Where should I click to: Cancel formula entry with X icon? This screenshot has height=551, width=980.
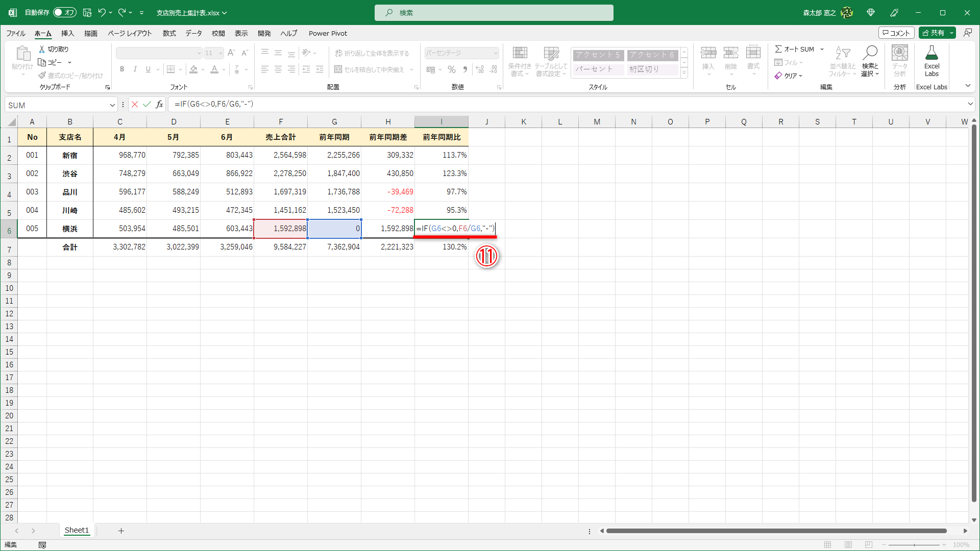coord(135,105)
